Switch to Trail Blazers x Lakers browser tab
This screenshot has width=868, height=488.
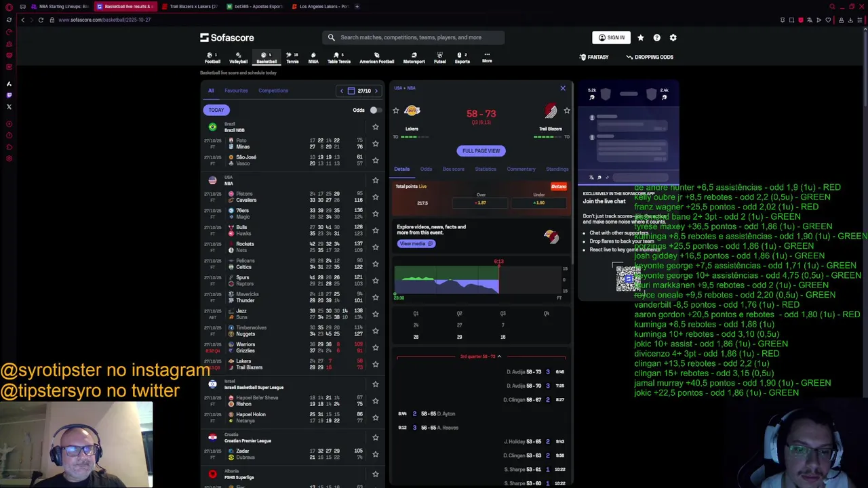click(189, 6)
